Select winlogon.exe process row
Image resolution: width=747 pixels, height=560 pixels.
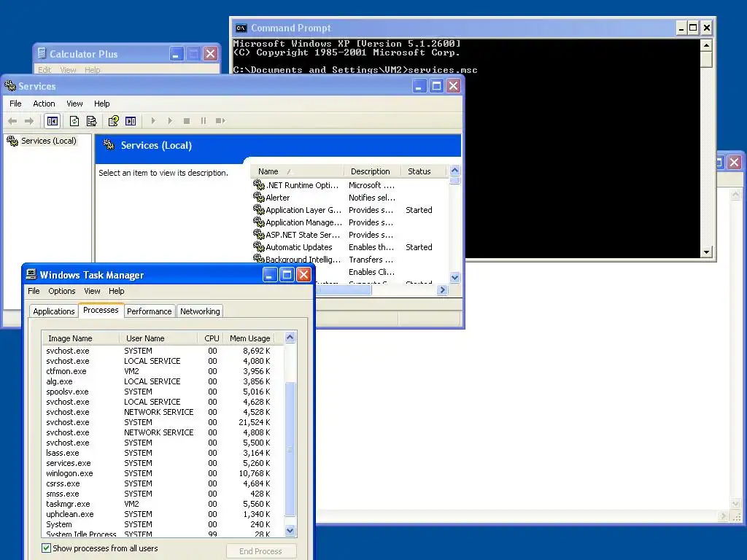click(163, 473)
